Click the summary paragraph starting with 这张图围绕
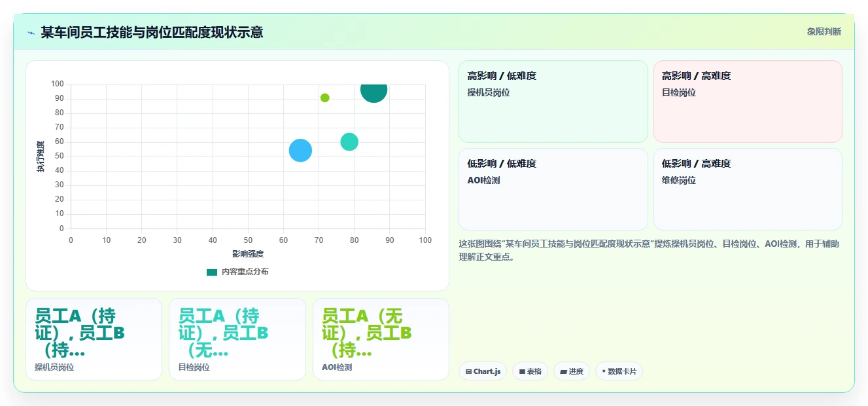This screenshot has width=868, height=406. (650, 250)
